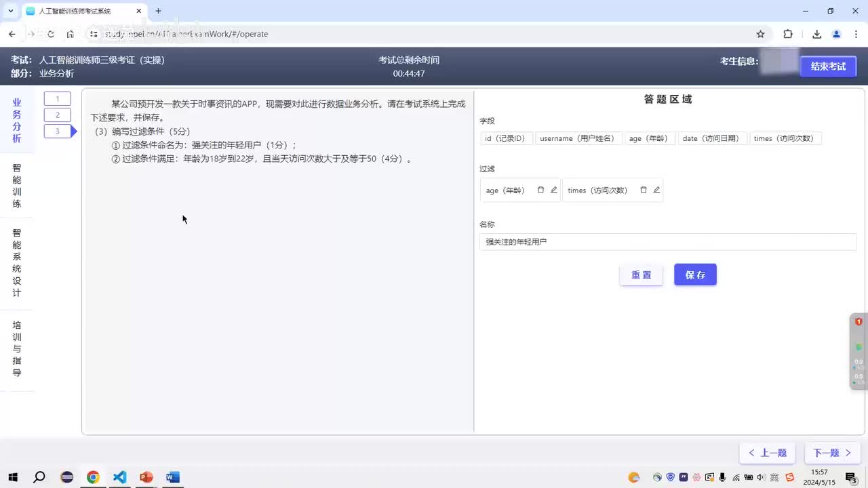Delete the age (年龄) filter condition
Viewport: 868px width, 488px height.
(x=540, y=190)
